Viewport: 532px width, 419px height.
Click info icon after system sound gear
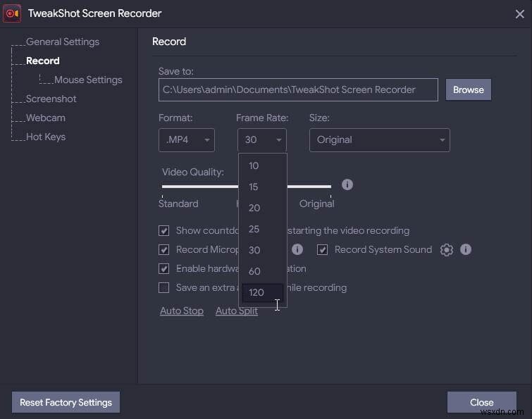click(465, 250)
